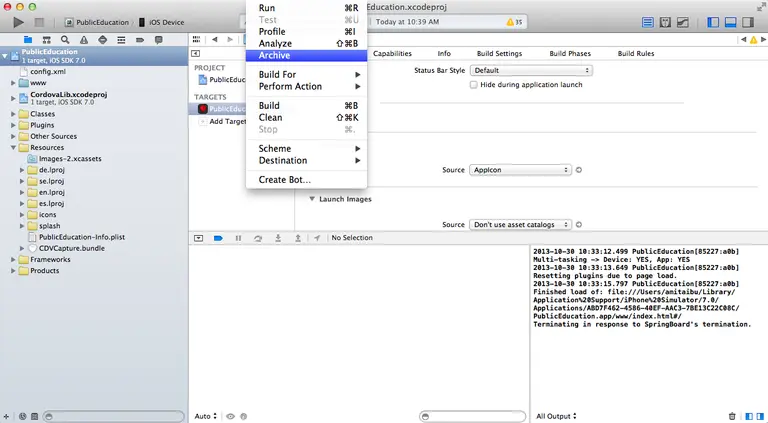Select the standard editor icon in toolbar
768x423 pixels.
[x=648, y=22]
